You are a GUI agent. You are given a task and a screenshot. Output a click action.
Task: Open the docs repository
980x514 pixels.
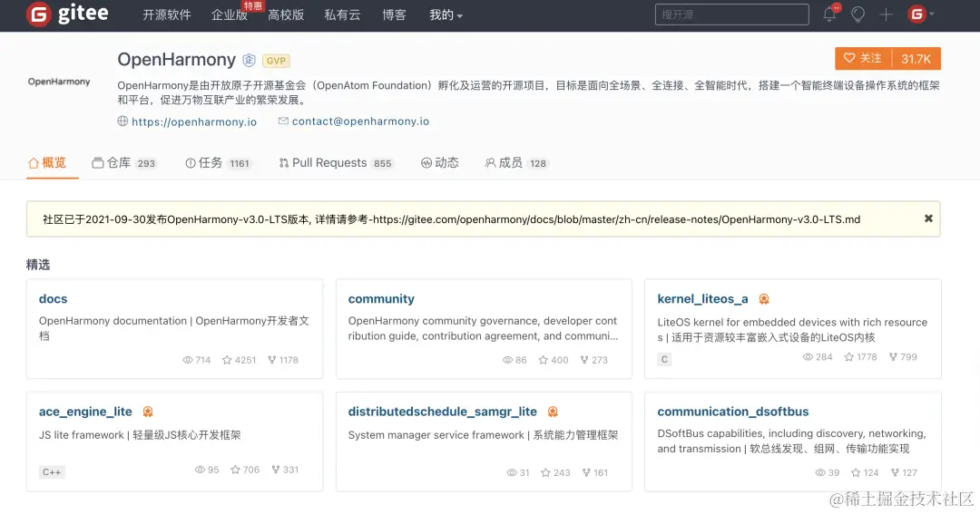pos(53,299)
